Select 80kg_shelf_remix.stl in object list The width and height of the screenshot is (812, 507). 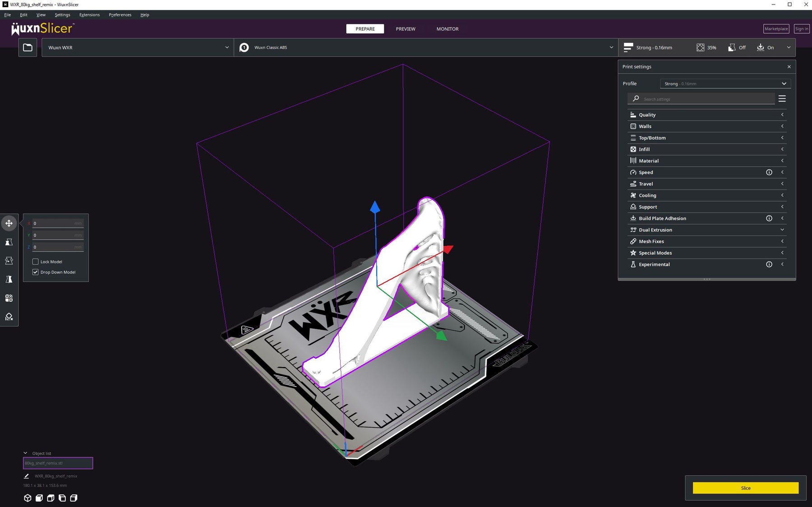(58, 463)
